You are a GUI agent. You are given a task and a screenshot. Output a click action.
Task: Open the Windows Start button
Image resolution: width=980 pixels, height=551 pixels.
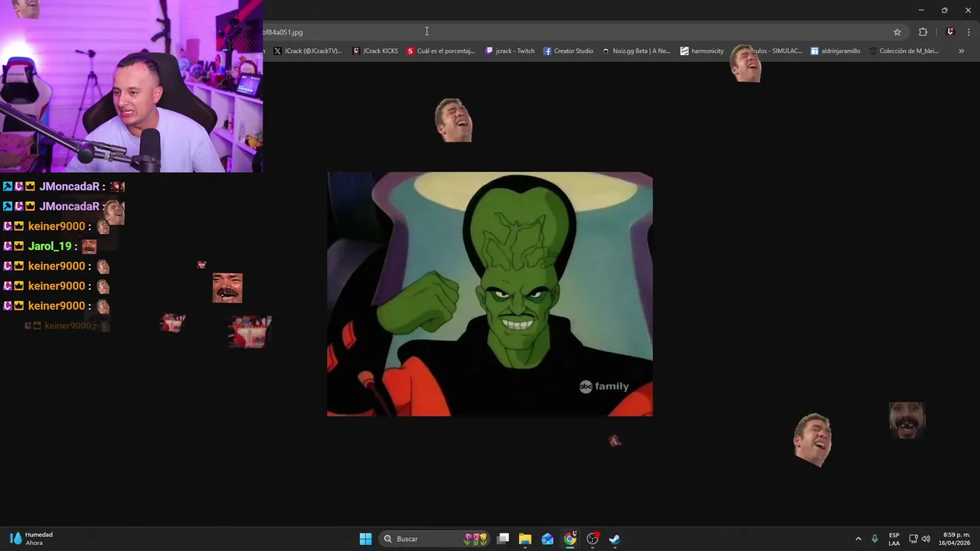pos(366,539)
